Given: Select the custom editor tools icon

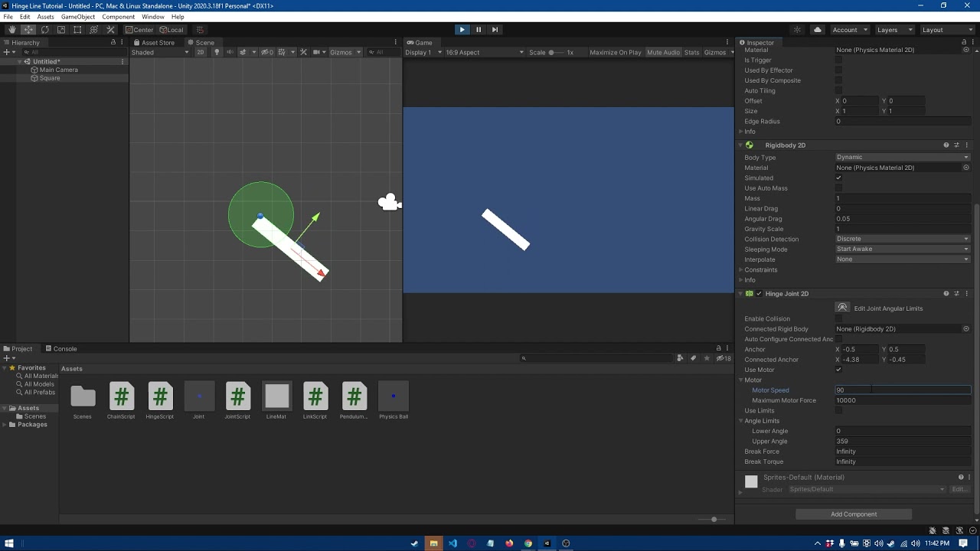Looking at the screenshot, I should point(110,30).
